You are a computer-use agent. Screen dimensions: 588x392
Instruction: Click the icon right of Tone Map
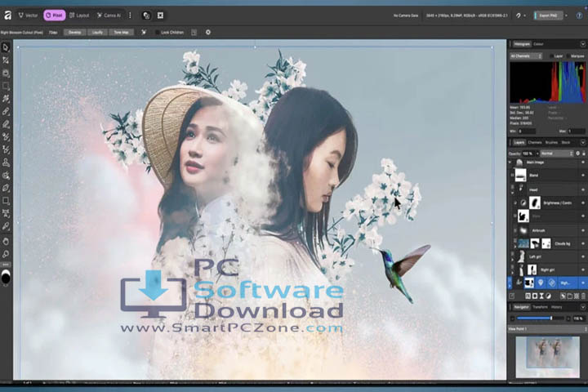pyautogui.click(x=144, y=33)
